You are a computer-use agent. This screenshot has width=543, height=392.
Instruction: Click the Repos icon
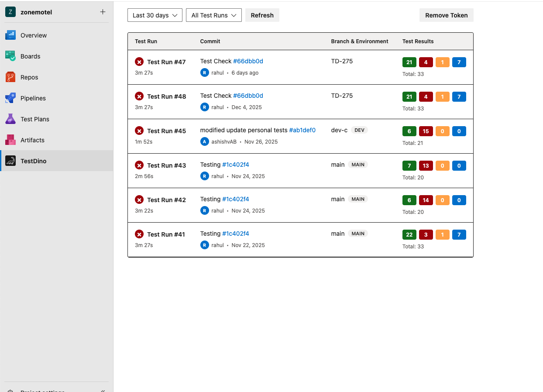(10, 77)
